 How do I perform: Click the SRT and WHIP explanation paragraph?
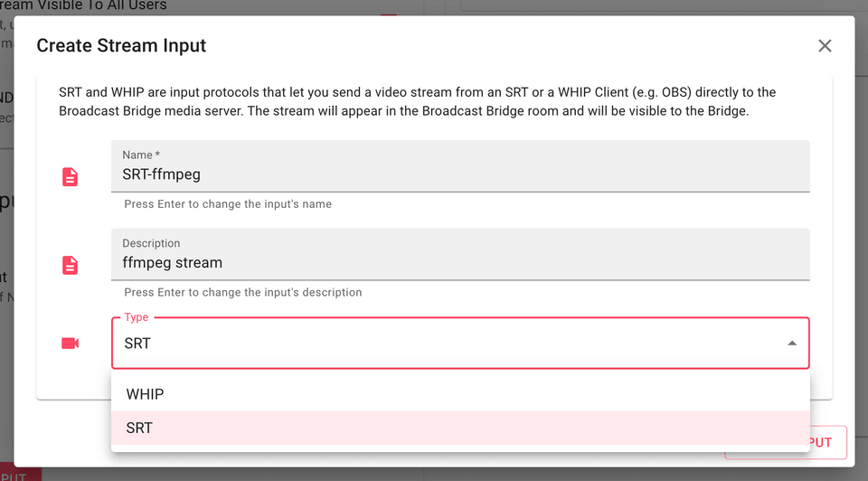[416, 102]
